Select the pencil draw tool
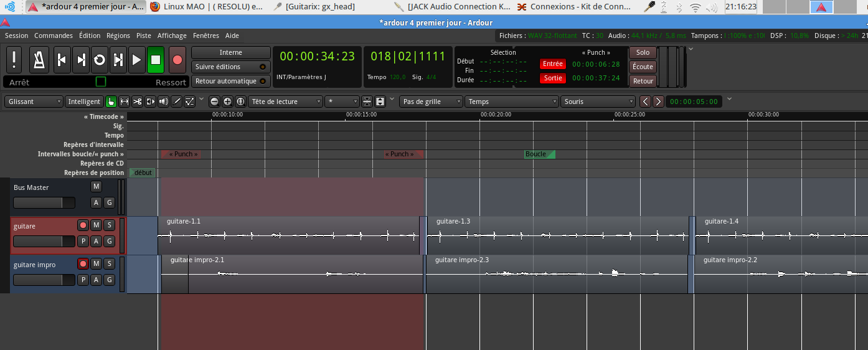 click(x=177, y=102)
